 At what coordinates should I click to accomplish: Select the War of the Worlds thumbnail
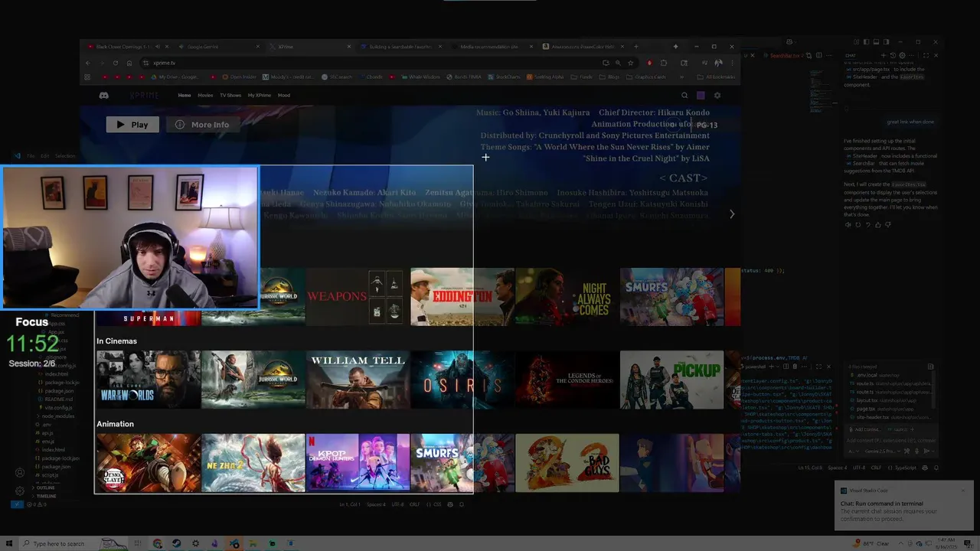click(148, 380)
